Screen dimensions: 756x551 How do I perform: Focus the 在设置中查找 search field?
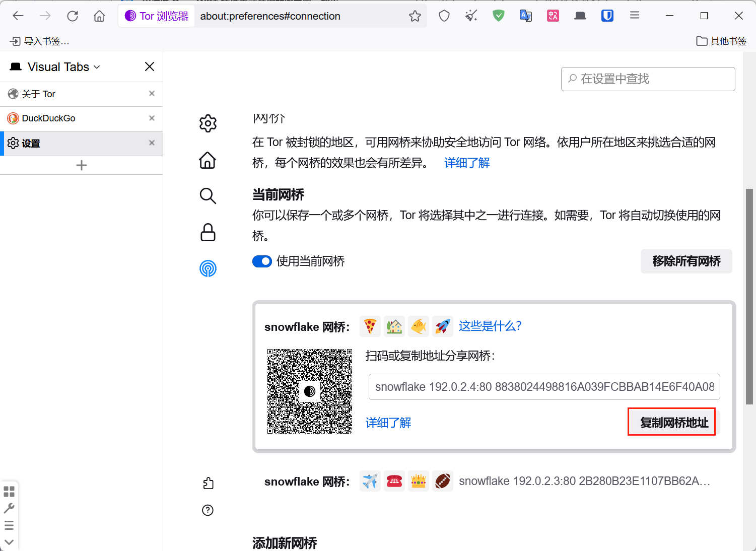[648, 79]
